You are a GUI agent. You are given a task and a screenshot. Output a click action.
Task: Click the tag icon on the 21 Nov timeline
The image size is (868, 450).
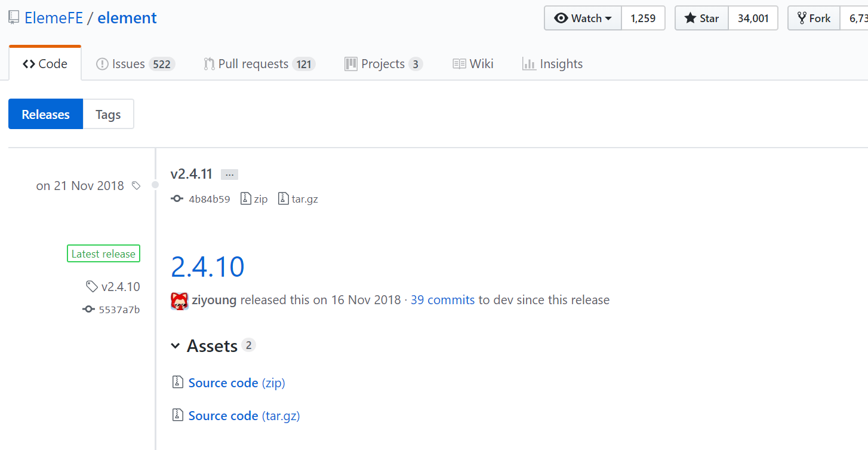coord(136,185)
